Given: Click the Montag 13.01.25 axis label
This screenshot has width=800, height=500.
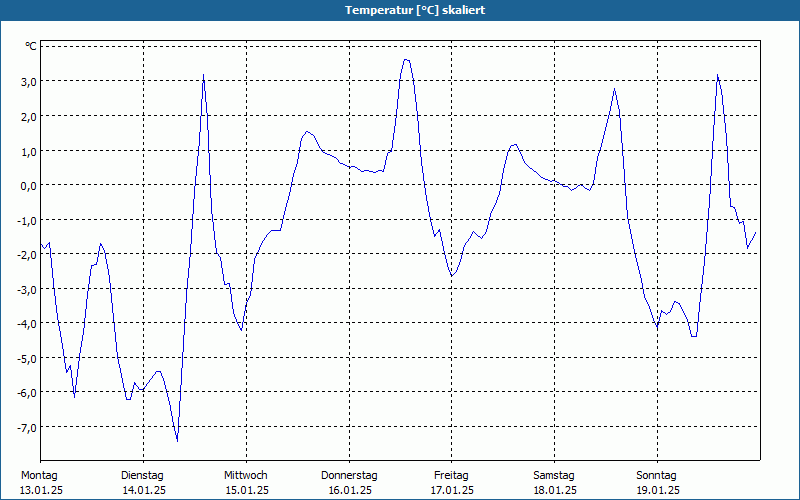Looking at the screenshot, I should pyautogui.click(x=41, y=483).
